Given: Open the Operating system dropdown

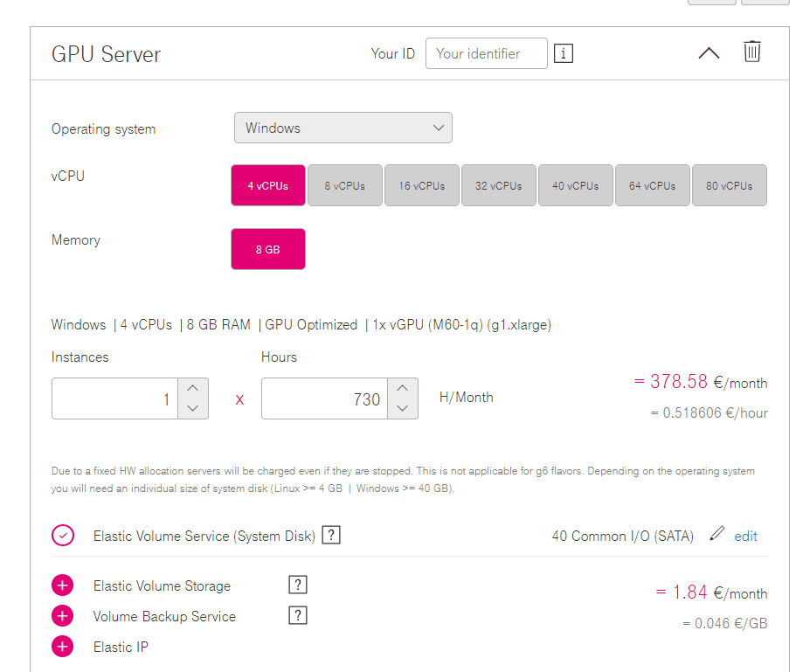Looking at the screenshot, I should [x=343, y=128].
